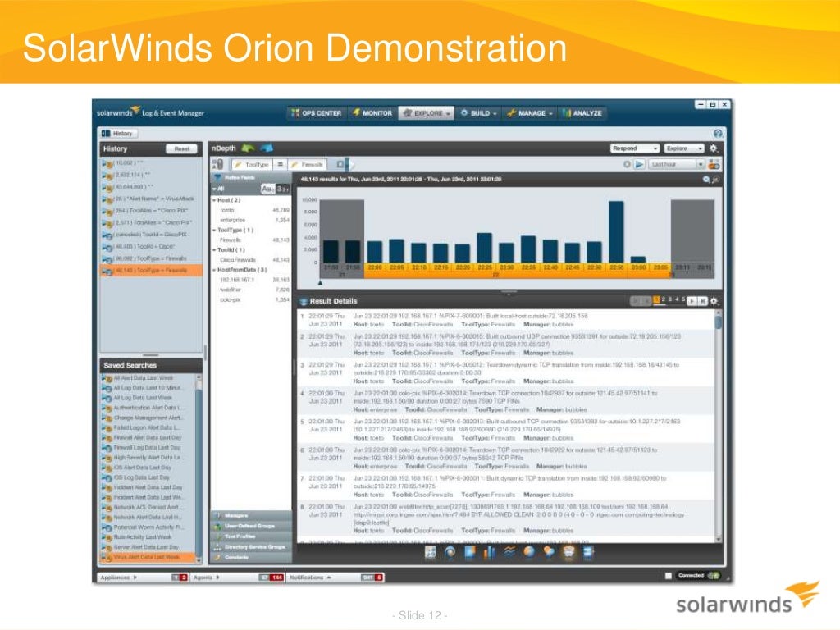This screenshot has width=840, height=630.
Task: Click the Result Details vertical scrollbar
Action: pyautogui.click(x=719, y=427)
